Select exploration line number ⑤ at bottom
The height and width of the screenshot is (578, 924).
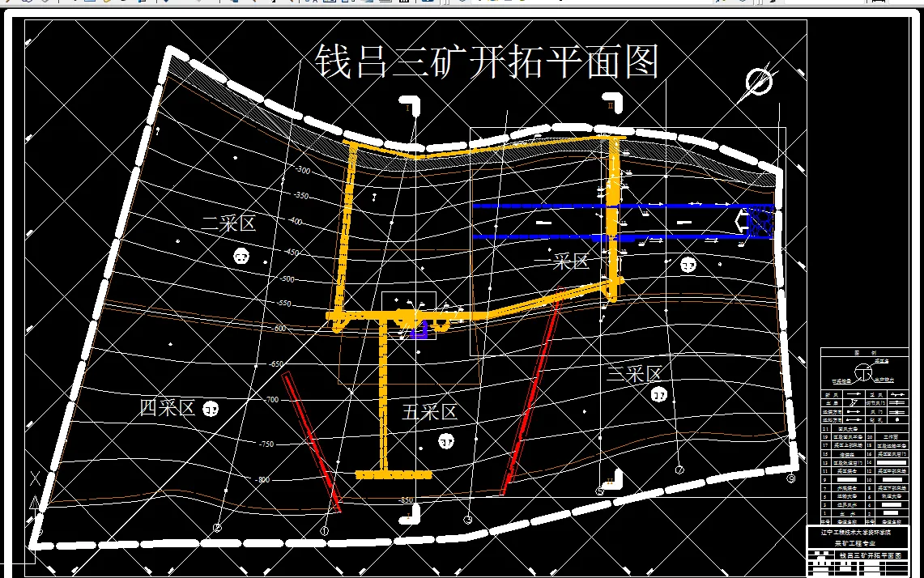pos(599,491)
